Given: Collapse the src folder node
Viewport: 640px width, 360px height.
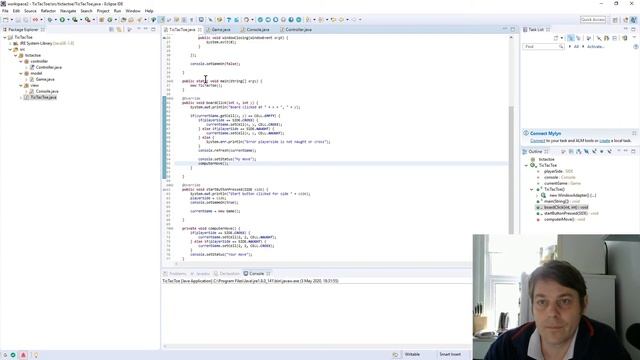Looking at the screenshot, I should (10, 49).
